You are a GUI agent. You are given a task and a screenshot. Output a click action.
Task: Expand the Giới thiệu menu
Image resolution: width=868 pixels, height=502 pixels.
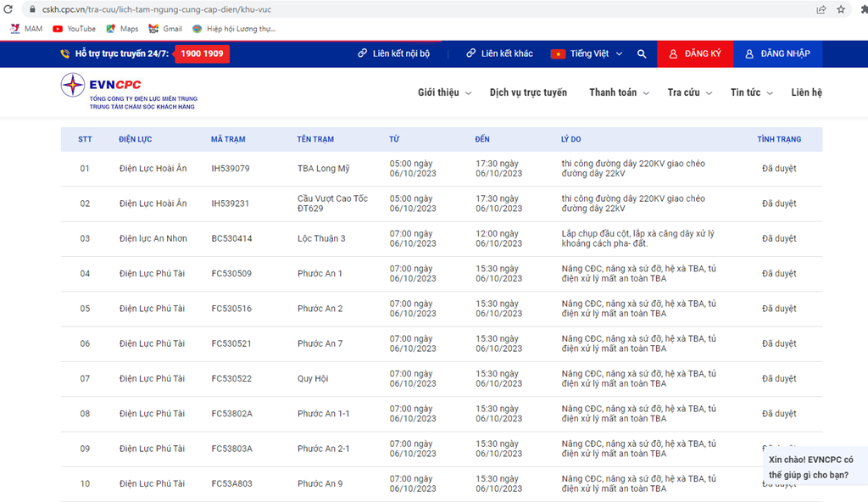pyautogui.click(x=444, y=92)
